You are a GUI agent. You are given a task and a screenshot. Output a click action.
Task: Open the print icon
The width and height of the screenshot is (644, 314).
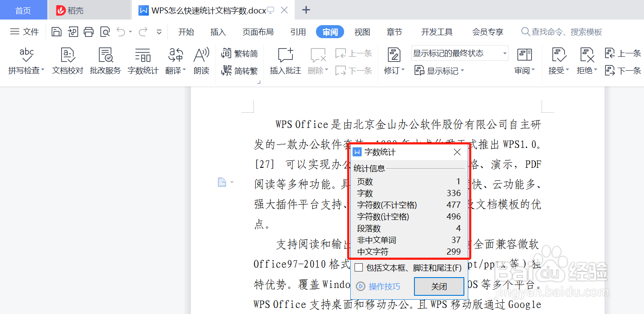tap(89, 32)
